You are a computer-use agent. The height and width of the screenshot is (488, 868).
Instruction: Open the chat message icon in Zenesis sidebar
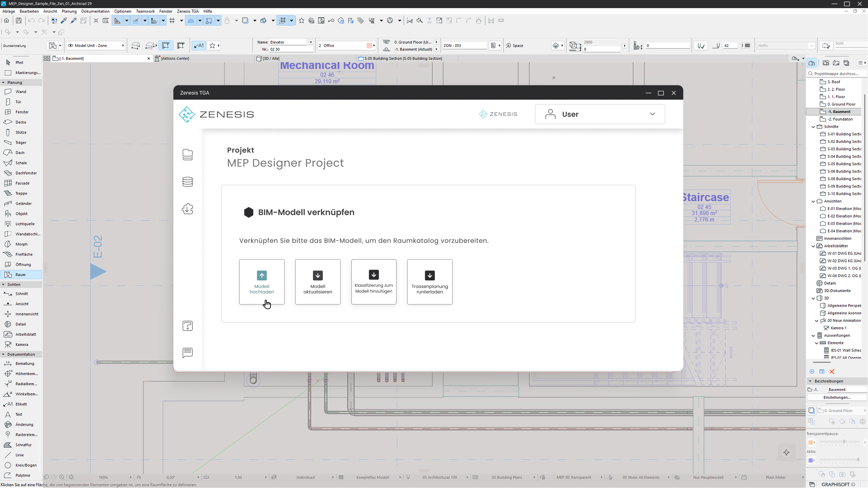click(x=187, y=353)
